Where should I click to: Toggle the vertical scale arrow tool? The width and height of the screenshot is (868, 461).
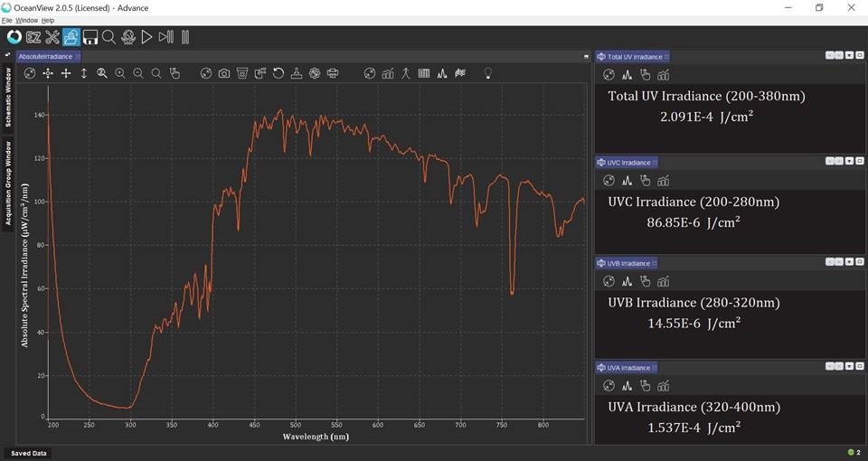(x=84, y=73)
